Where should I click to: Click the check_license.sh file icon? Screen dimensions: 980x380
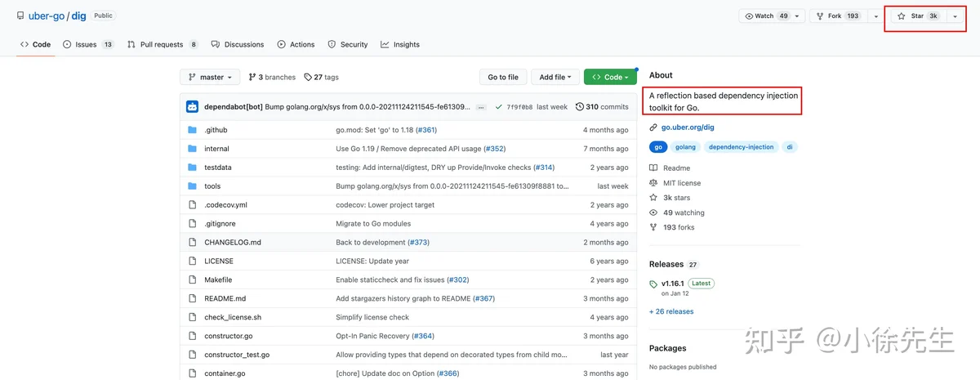tap(193, 317)
